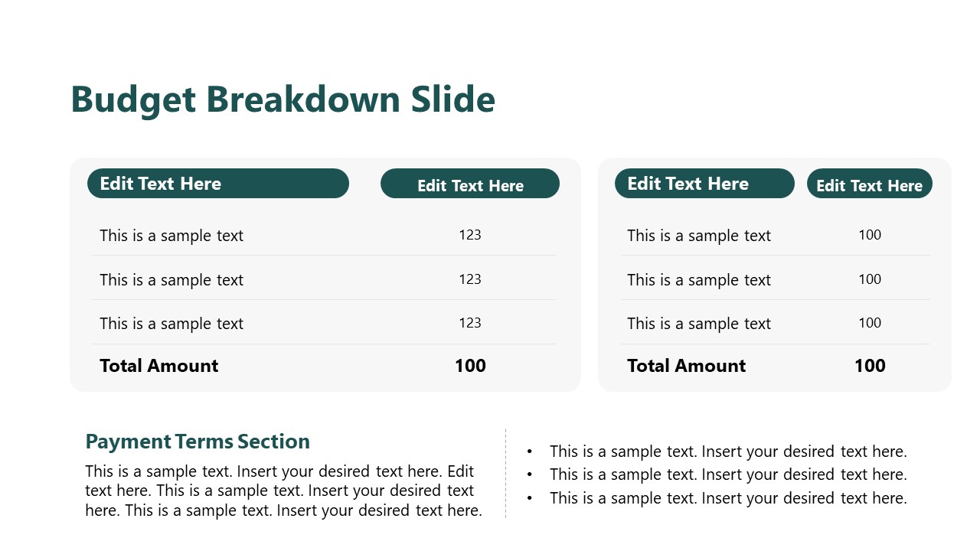Screen dimensions: 980x551
Task: Select the bold 100 total in right table
Action: pos(870,366)
